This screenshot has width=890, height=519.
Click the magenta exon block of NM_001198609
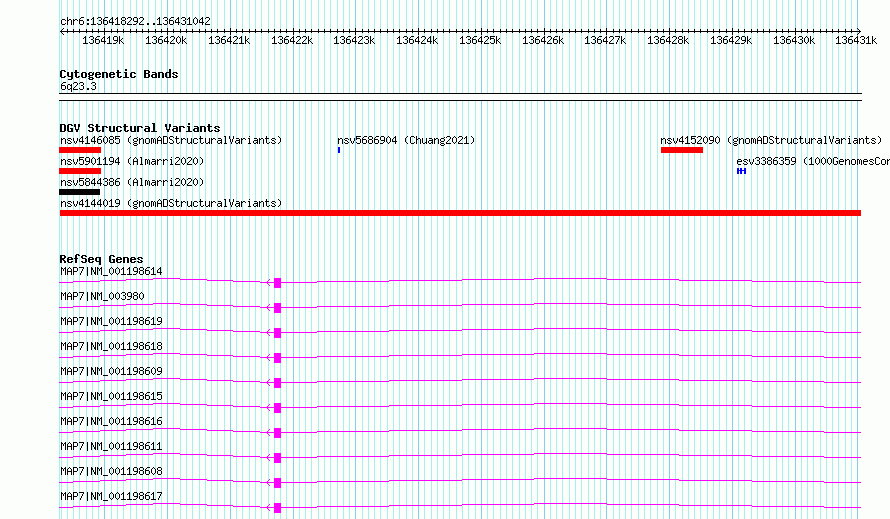pos(278,383)
